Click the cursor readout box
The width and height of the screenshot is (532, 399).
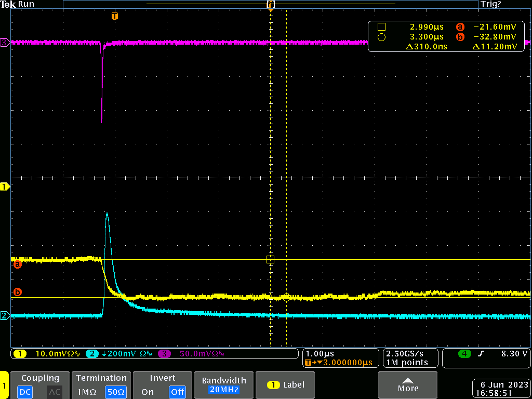click(447, 36)
